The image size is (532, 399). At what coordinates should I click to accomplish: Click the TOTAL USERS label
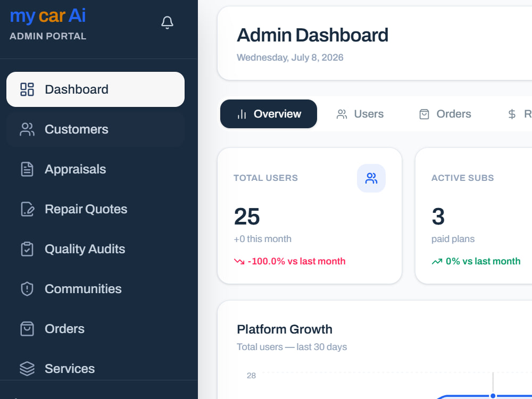[x=265, y=178]
